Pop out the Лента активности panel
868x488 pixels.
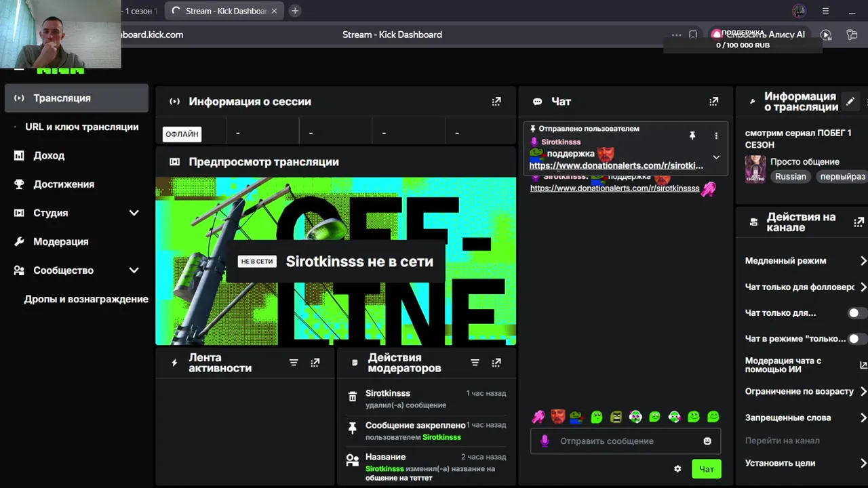point(315,363)
